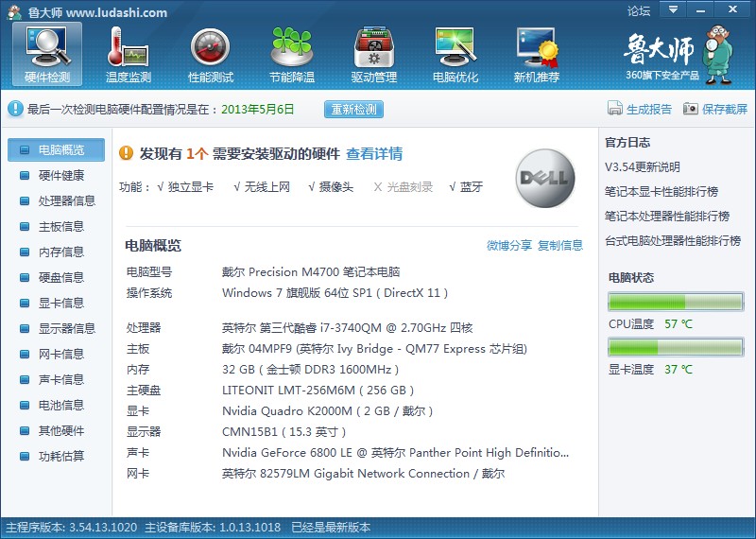Click the 57 ℃ CPU temperature value
The image size is (756, 539).
[679, 323]
